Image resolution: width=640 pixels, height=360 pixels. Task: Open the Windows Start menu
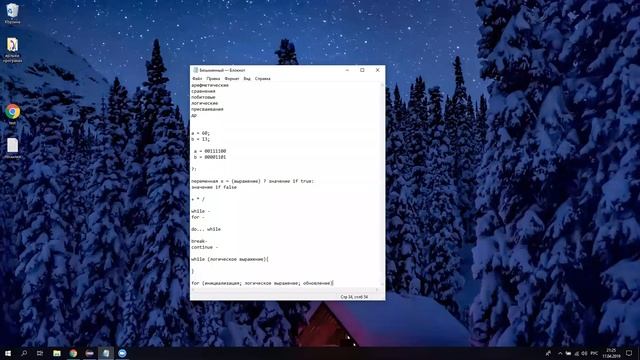pyautogui.click(x=8, y=353)
